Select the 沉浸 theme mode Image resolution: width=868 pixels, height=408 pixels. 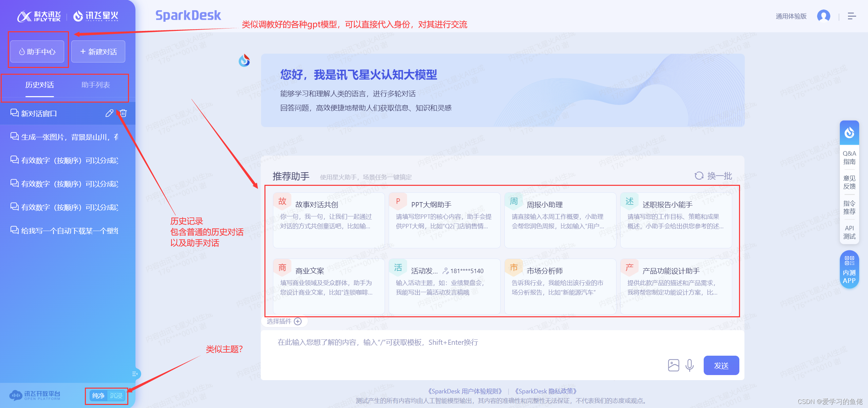pyautogui.click(x=116, y=396)
